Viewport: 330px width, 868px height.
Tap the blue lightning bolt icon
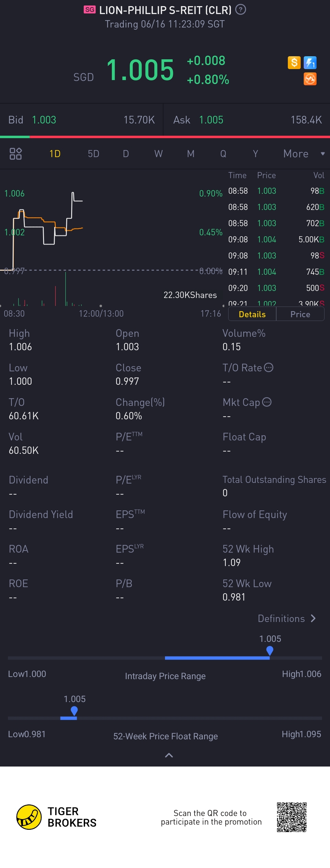point(310,62)
